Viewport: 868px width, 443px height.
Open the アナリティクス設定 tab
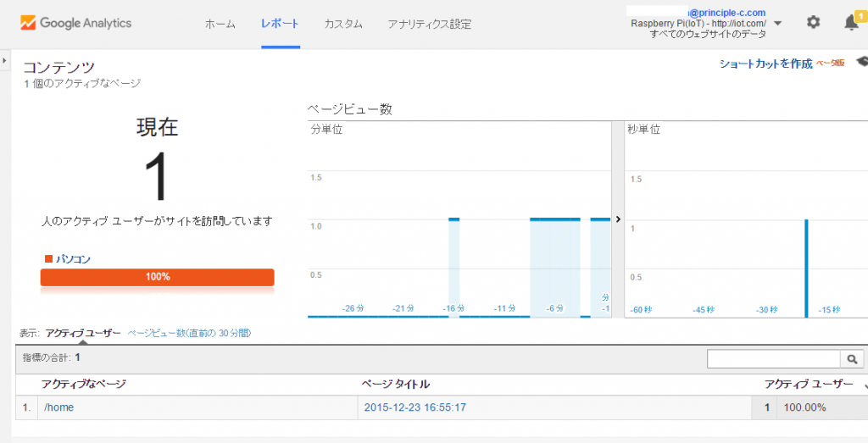[x=429, y=24]
